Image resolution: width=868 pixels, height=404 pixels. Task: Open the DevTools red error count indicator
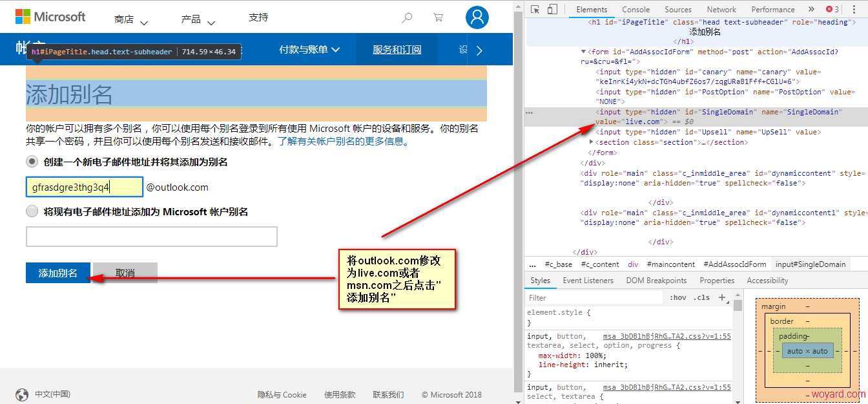[832, 9]
